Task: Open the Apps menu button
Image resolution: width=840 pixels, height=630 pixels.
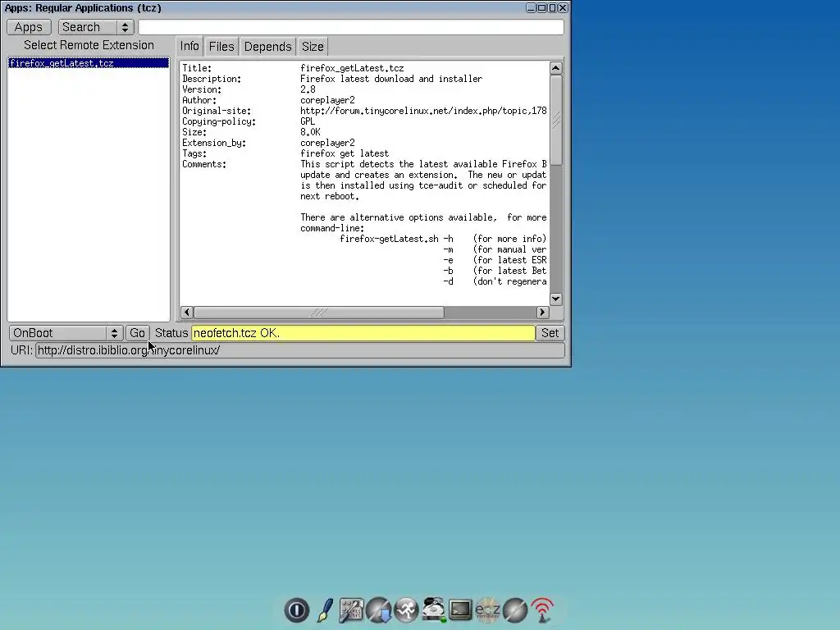Action: click(x=29, y=27)
